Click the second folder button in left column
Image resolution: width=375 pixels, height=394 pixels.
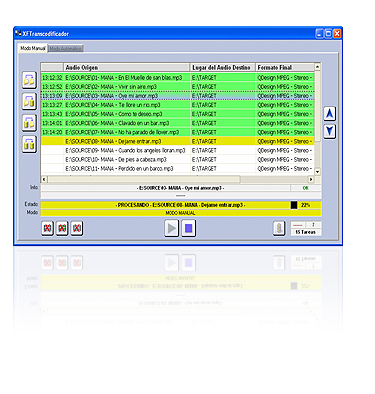coord(29,101)
